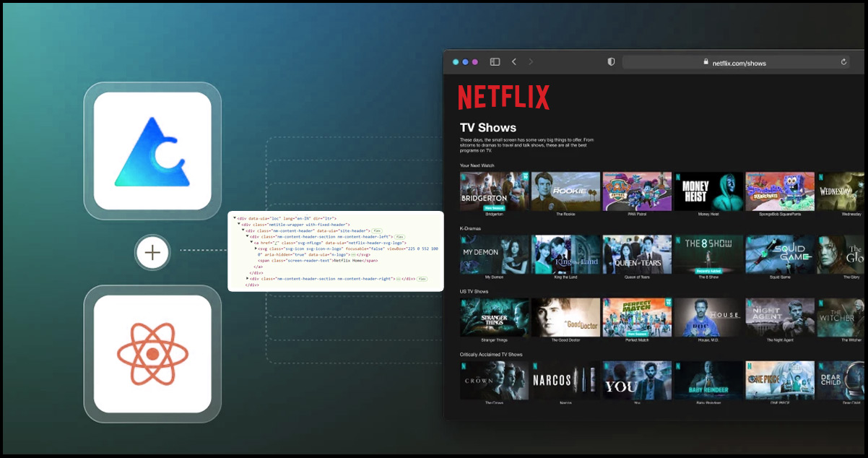This screenshot has width=868, height=458.
Task: Go back using the browser back arrow
Action: click(514, 62)
